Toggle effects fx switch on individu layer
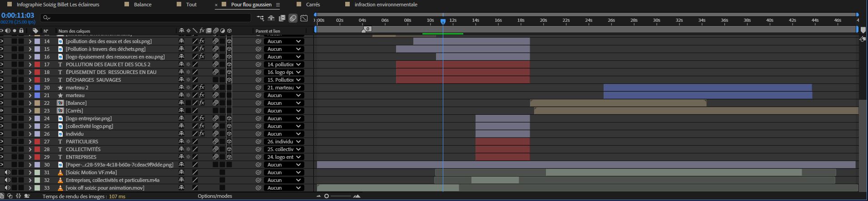Viewport: 868px width, 201px height. 202,134
